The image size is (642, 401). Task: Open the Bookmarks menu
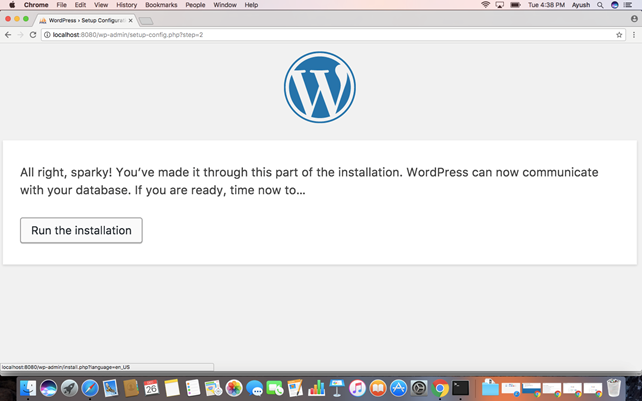click(x=161, y=5)
